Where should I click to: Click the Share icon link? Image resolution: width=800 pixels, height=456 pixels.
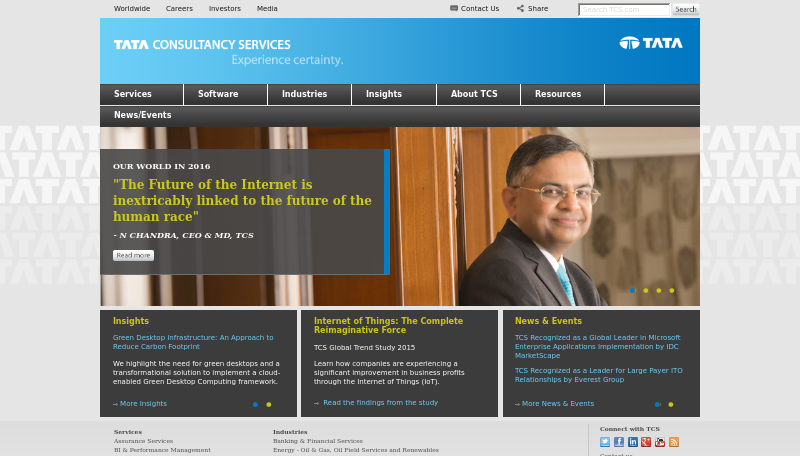(532, 9)
